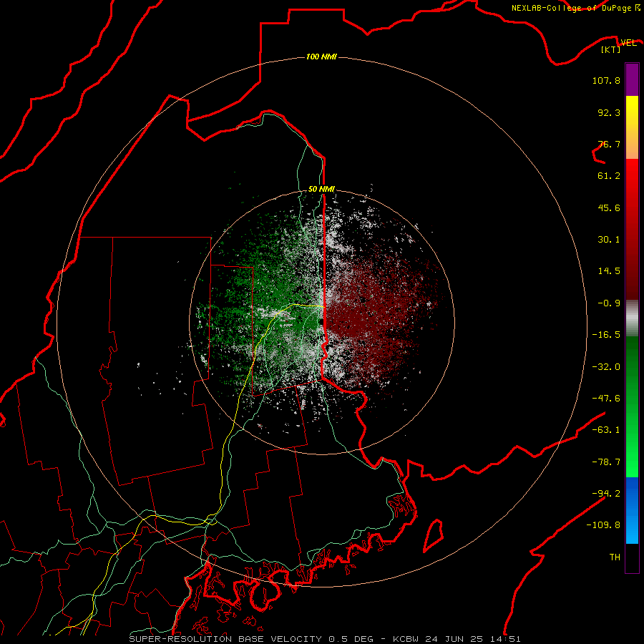Click the -94.2 velocity scale value
644x644 pixels.
pyautogui.click(x=606, y=494)
